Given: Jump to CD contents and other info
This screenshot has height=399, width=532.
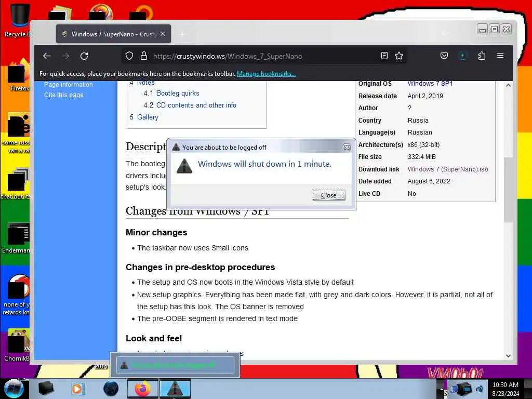Looking at the screenshot, I should tap(196, 105).
